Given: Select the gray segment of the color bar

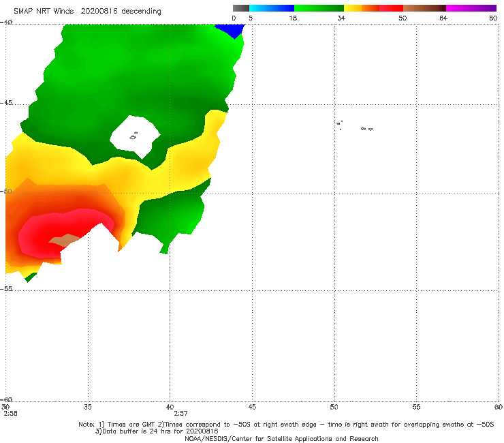Looking at the screenshot, I should pyautogui.click(x=241, y=8).
